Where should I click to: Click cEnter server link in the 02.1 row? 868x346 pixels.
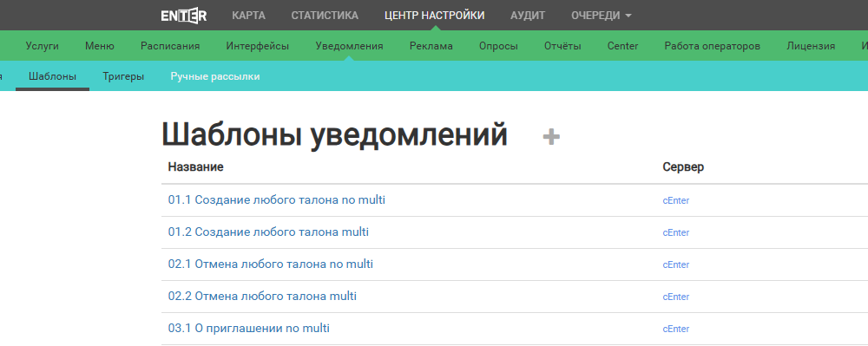676,264
